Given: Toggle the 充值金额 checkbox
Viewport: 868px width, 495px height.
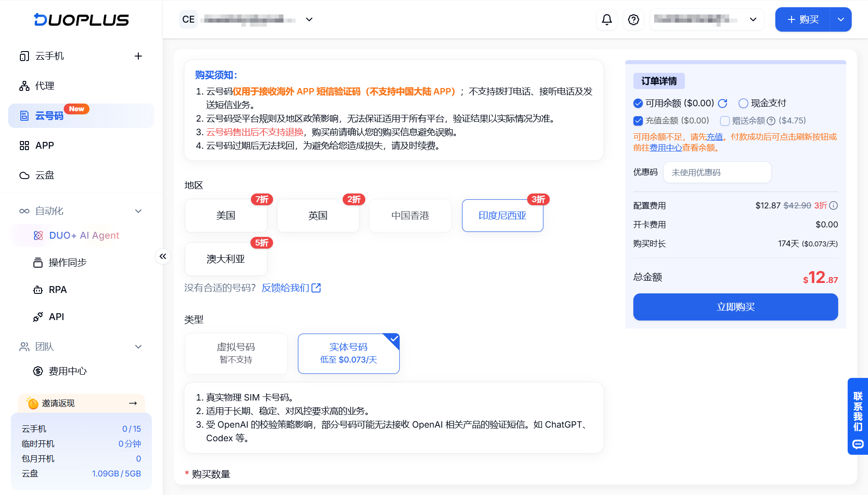Looking at the screenshot, I should 638,121.
